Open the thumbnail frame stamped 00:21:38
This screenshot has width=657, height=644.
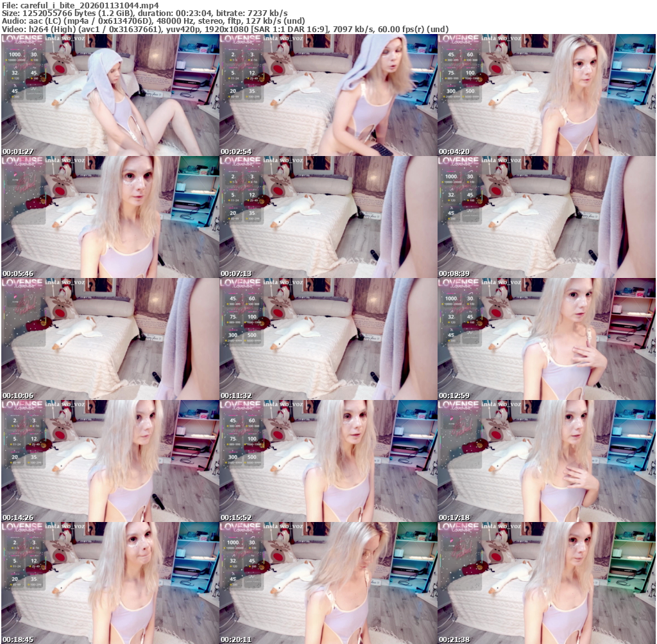(x=547, y=583)
